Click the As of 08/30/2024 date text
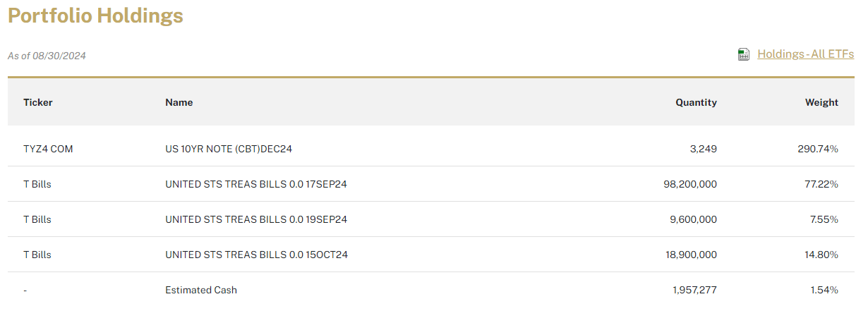Image resolution: width=868 pixels, height=311 pixels. tap(47, 56)
